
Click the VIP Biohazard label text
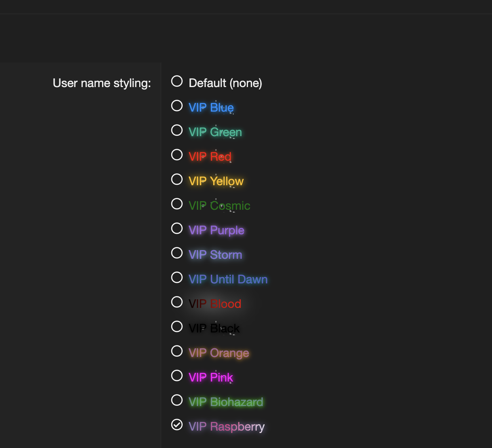click(x=225, y=402)
